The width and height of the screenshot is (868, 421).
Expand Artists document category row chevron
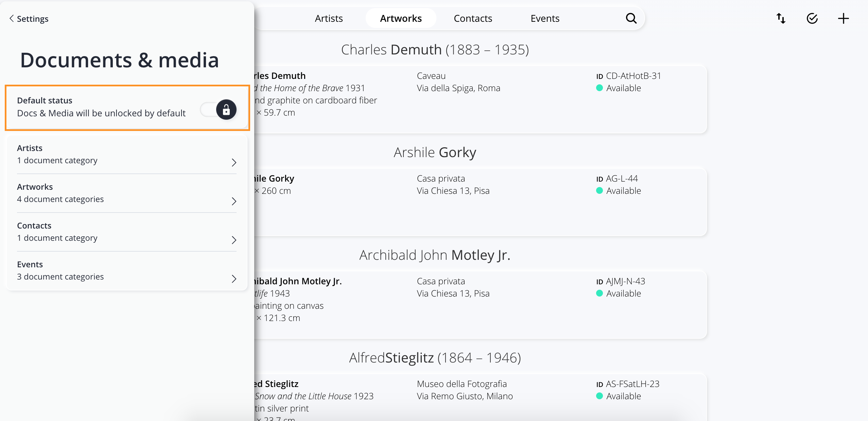234,163
